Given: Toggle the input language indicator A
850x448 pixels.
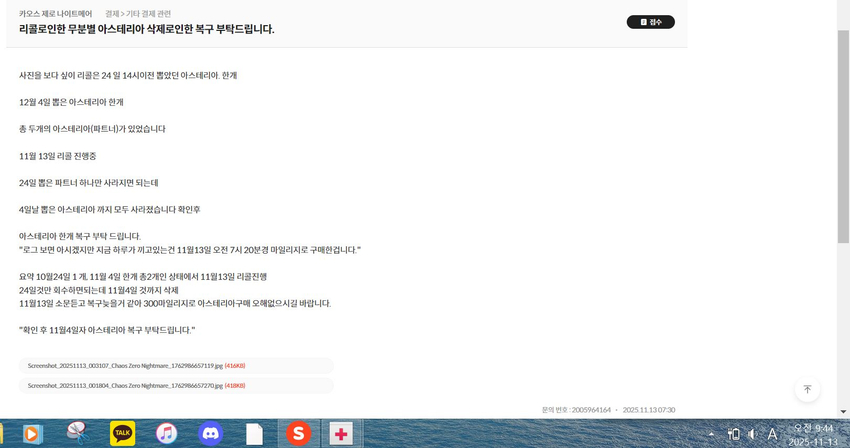Looking at the screenshot, I should point(772,434).
